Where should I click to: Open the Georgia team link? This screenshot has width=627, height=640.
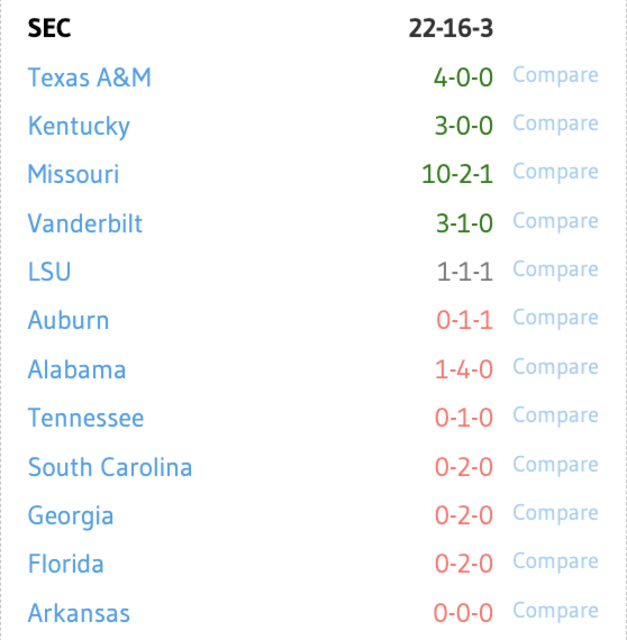click(71, 516)
